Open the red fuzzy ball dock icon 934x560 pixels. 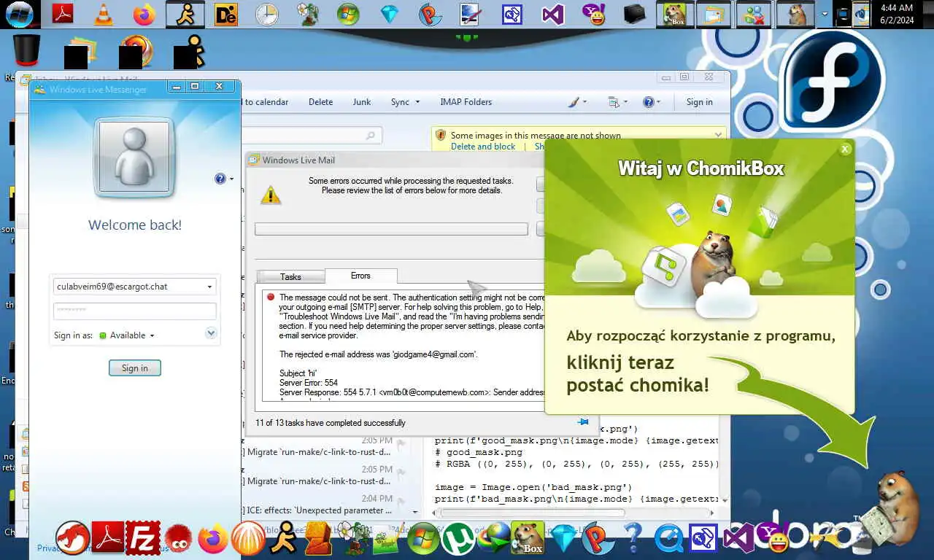coord(178,539)
